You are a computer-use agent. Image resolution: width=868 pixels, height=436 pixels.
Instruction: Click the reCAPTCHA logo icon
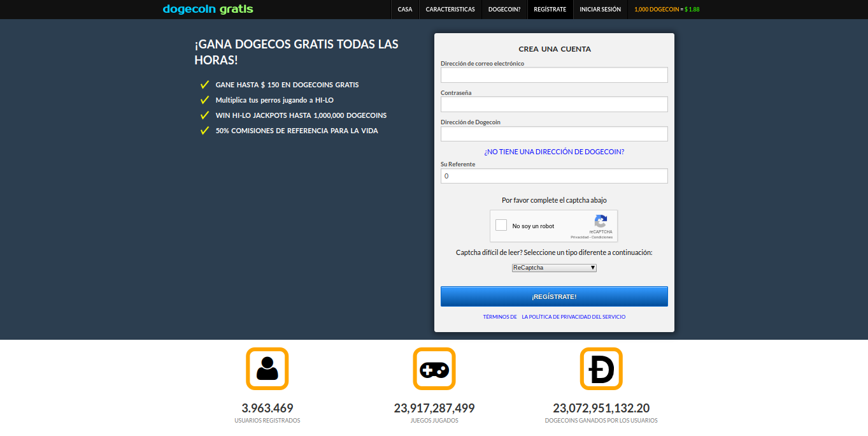[x=601, y=221]
